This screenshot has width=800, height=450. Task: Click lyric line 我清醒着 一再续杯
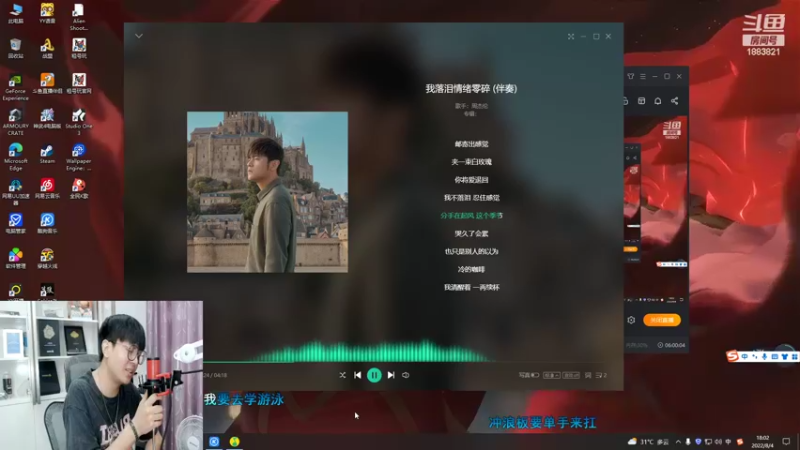(471, 287)
